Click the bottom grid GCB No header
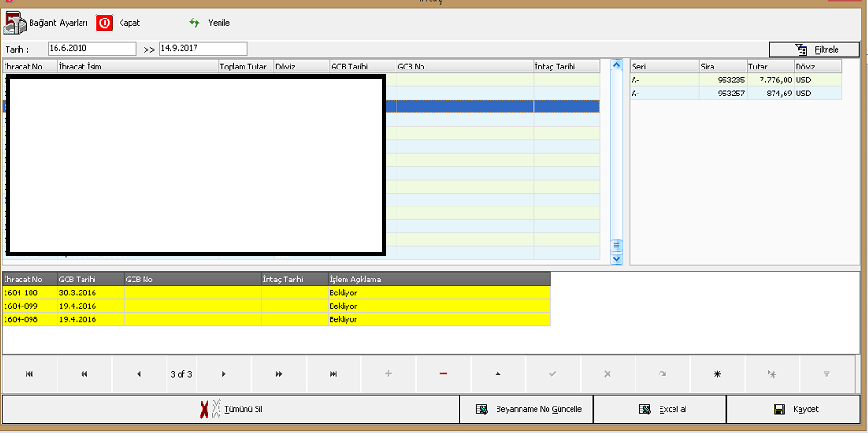The width and height of the screenshot is (868, 437). tap(194, 280)
